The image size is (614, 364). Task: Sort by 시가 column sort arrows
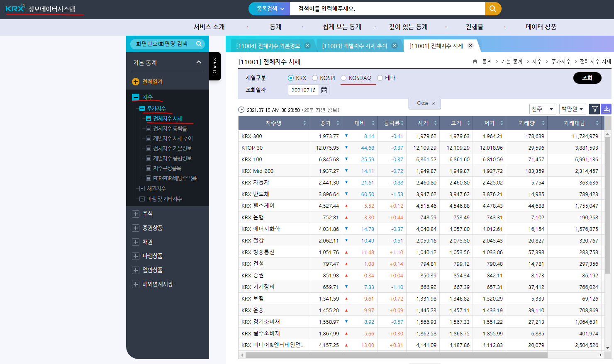(x=435, y=123)
